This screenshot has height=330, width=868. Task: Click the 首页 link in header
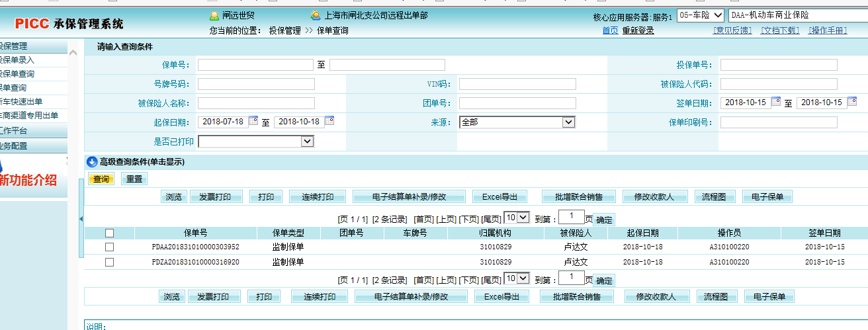coord(610,30)
